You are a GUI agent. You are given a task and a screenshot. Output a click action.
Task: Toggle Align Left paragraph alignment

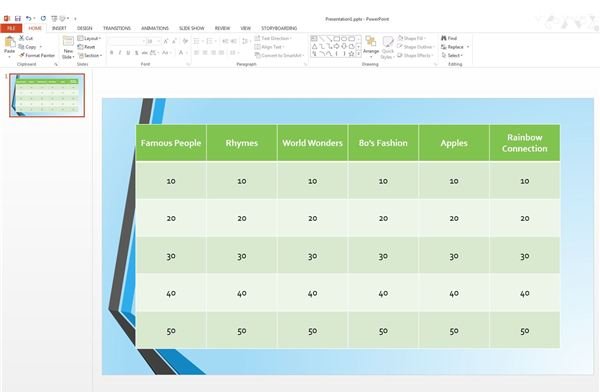196,52
